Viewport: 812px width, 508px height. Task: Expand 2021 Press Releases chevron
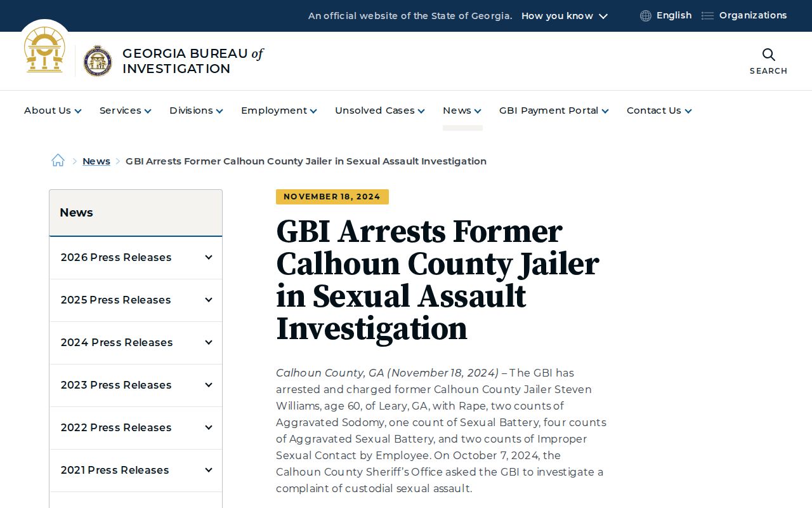tap(208, 470)
